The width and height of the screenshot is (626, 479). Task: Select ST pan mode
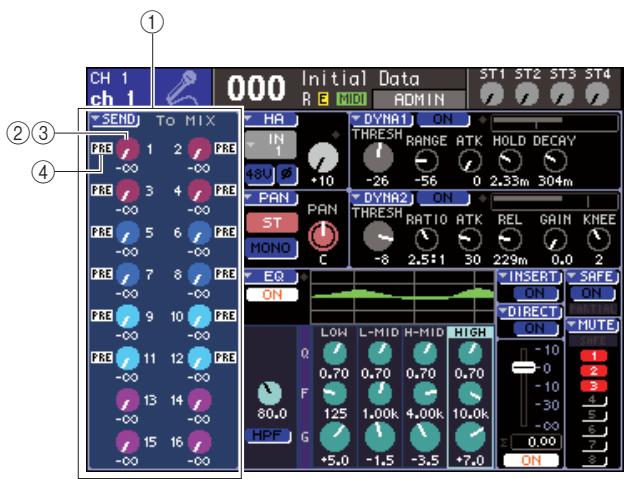click(x=272, y=223)
